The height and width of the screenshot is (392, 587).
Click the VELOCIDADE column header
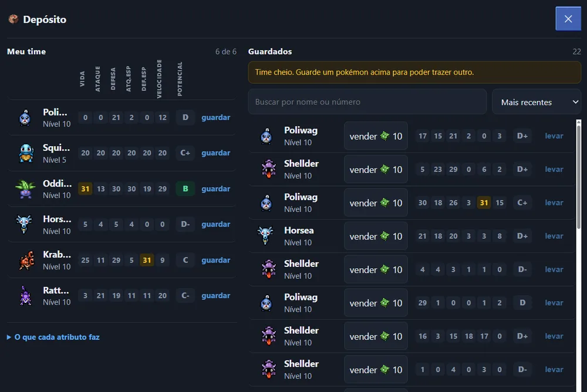coord(160,79)
